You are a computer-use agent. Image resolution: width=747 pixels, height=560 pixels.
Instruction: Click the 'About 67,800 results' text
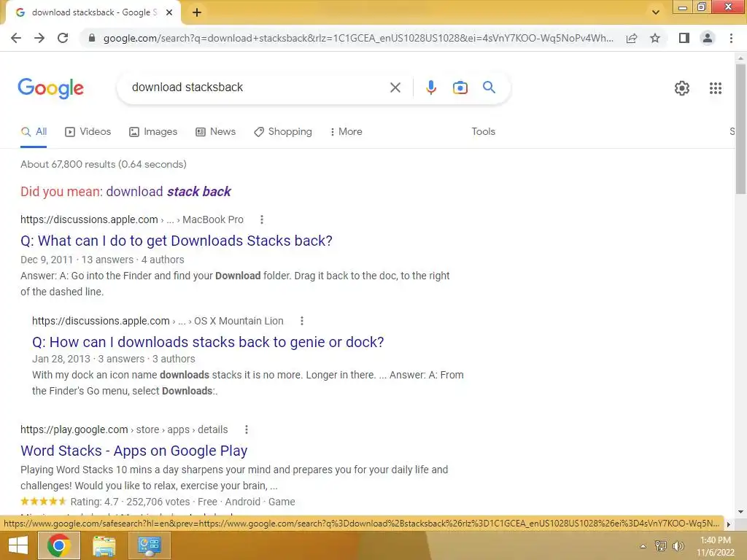click(104, 164)
